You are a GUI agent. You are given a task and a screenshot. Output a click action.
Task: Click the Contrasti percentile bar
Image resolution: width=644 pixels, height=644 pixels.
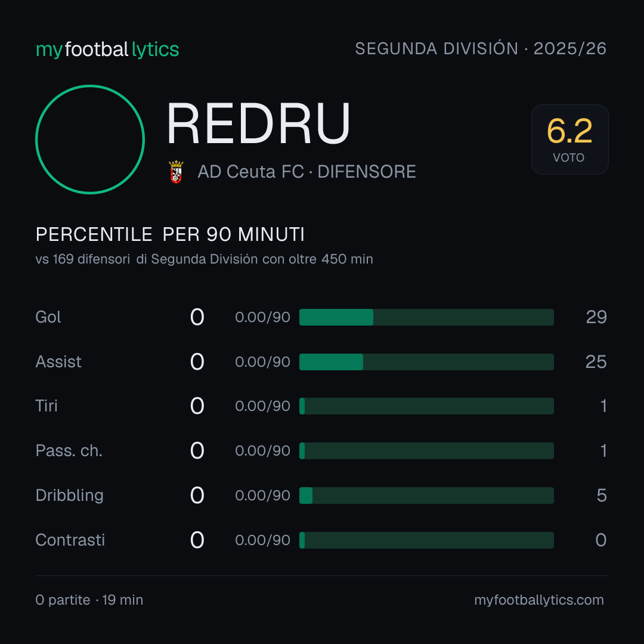pos(426,540)
